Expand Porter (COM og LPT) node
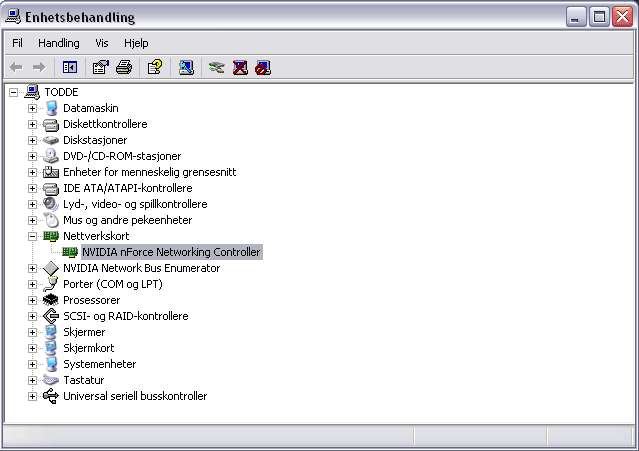The image size is (639, 451). click(x=33, y=284)
